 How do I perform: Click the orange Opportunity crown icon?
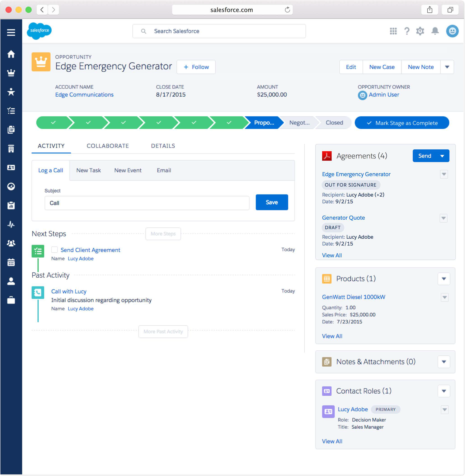[x=41, y=62]
